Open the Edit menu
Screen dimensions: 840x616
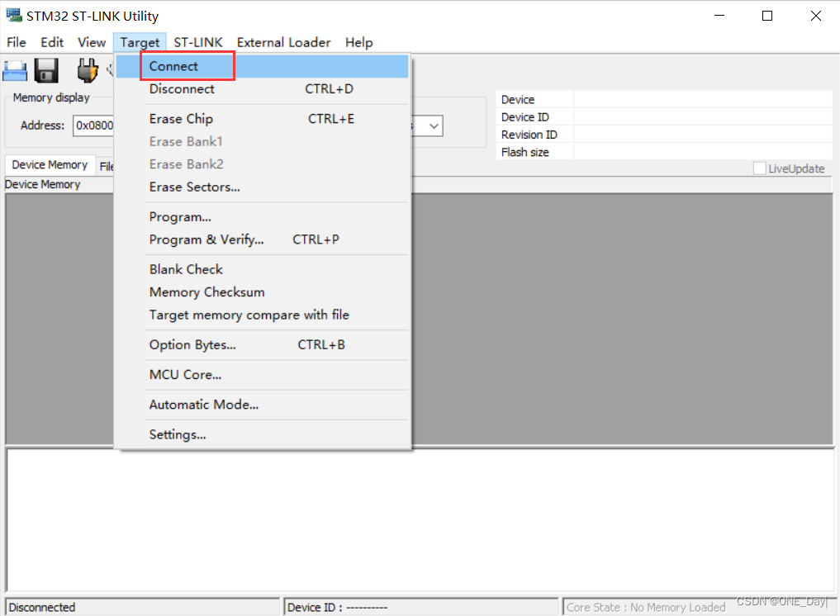point(52,42)
